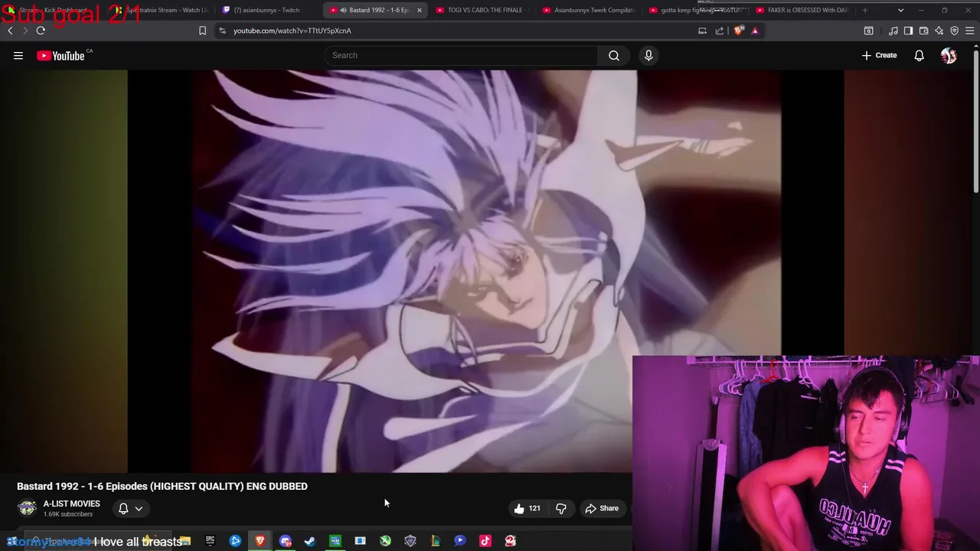The width and height of the screenshot is (980, 551).
Task: Open the Brave VPN icon
Action: pos(954,31)
